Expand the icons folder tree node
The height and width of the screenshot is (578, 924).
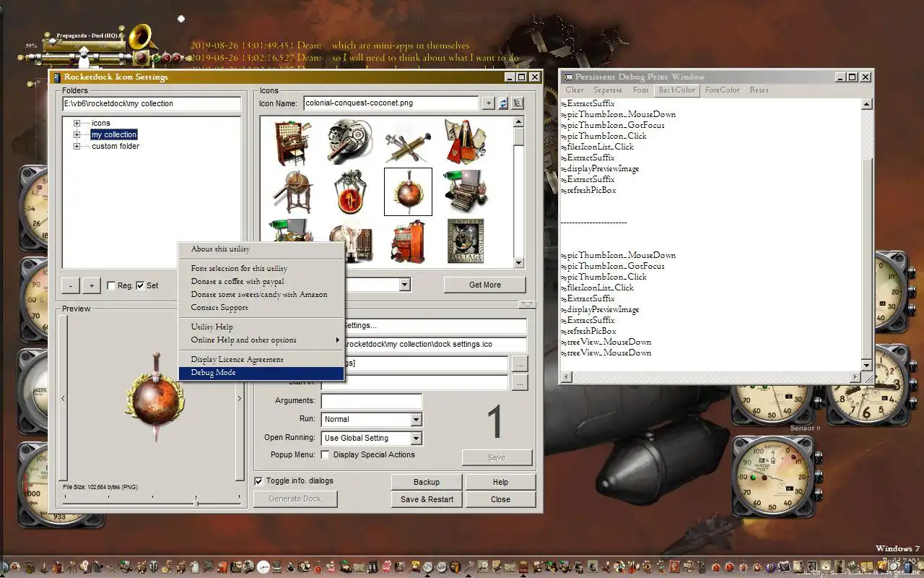pyautogui.click(x=77, y=124)
